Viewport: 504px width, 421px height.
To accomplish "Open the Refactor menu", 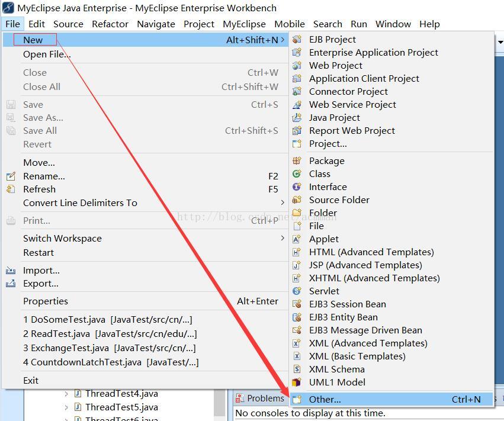I will (x=110, y=24).
